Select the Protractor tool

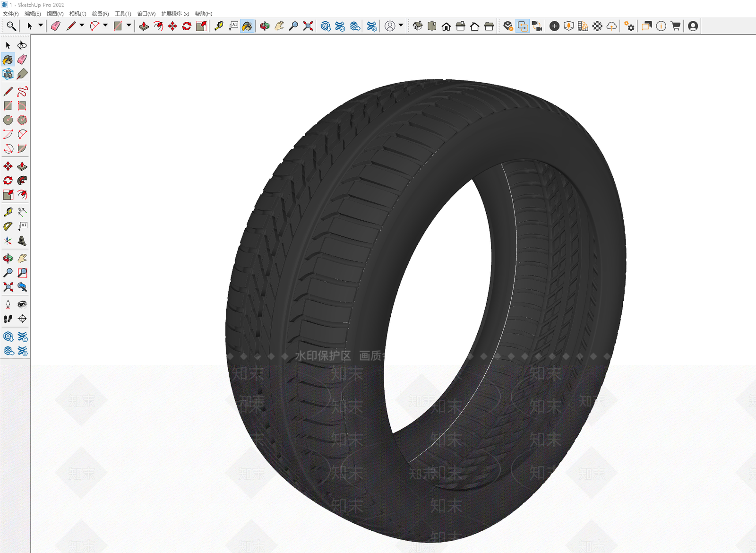8,226
